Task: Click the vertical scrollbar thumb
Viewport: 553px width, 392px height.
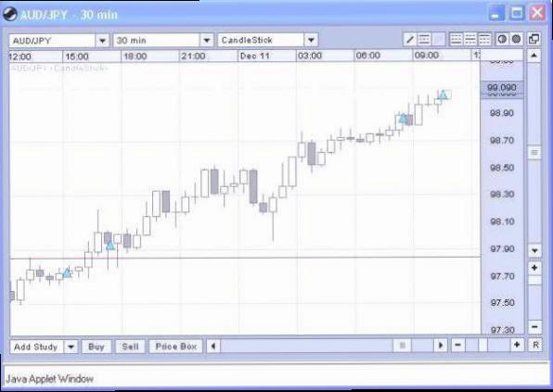Action: point(534,153)
